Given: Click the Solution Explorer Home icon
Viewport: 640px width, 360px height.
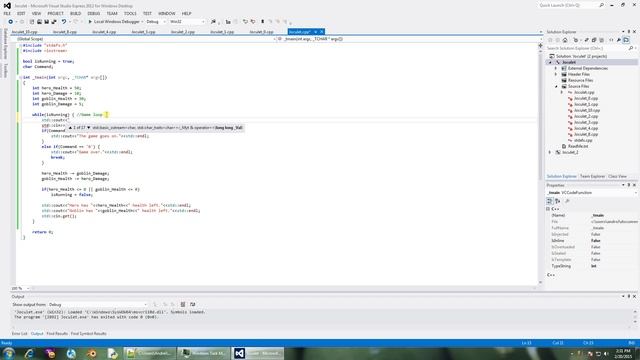Looking at the screenshot, I should (565, 40).
